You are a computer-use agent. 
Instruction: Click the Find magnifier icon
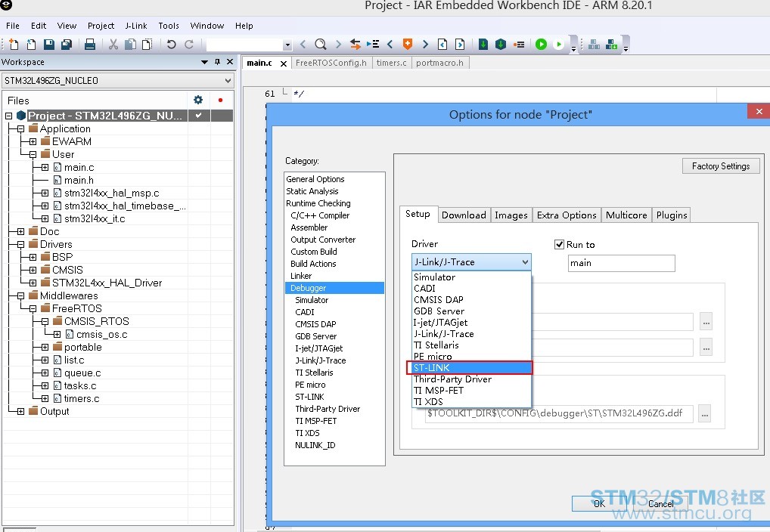point(321,44)
